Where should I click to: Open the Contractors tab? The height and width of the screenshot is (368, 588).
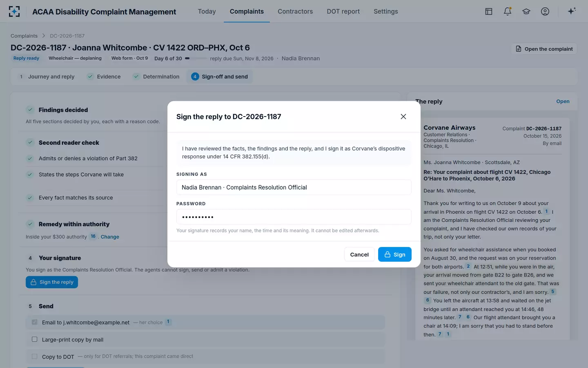pyautogui.click(x=295, y=11)
